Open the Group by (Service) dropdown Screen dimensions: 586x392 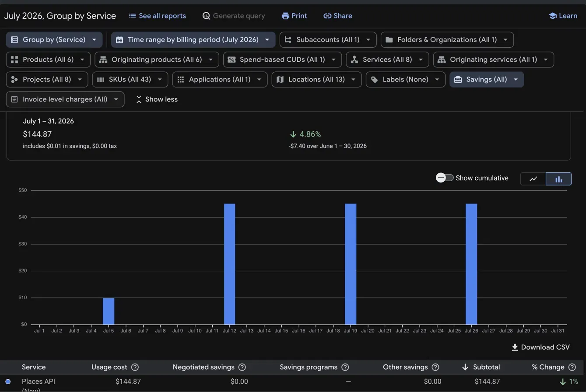click(54, 40)
